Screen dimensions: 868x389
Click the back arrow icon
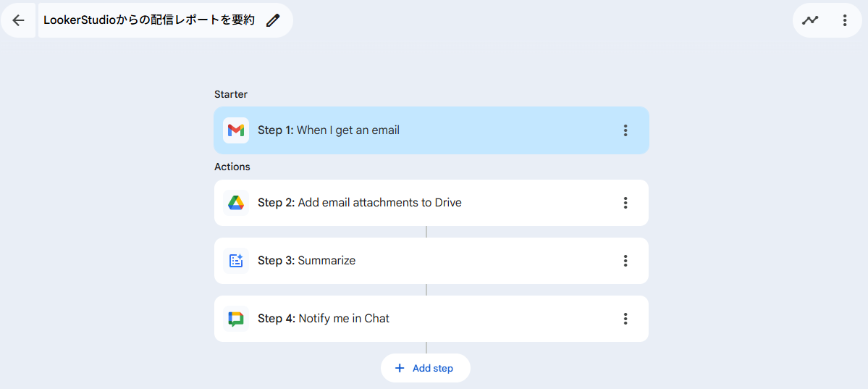point(18,20)
